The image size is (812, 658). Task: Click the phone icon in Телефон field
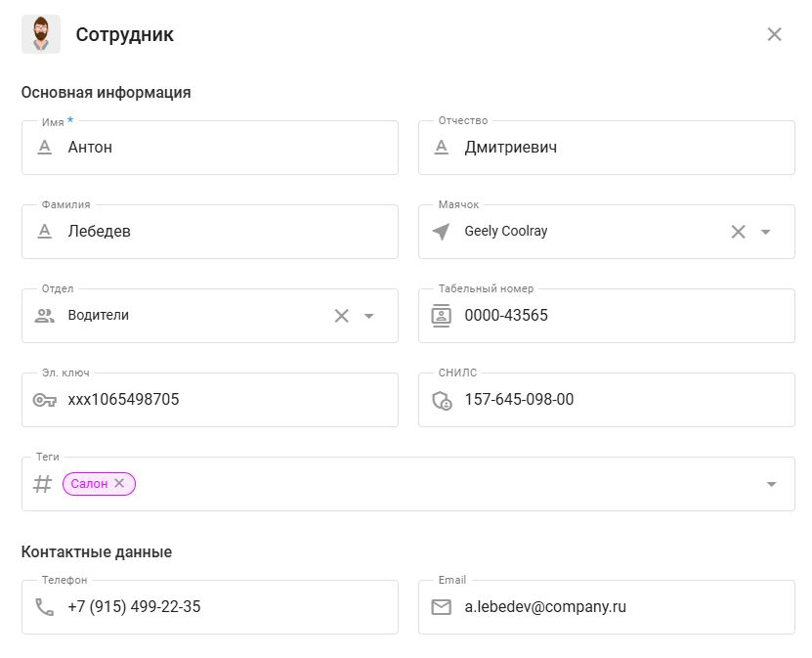pyautogui.click(x=45, y=607)
